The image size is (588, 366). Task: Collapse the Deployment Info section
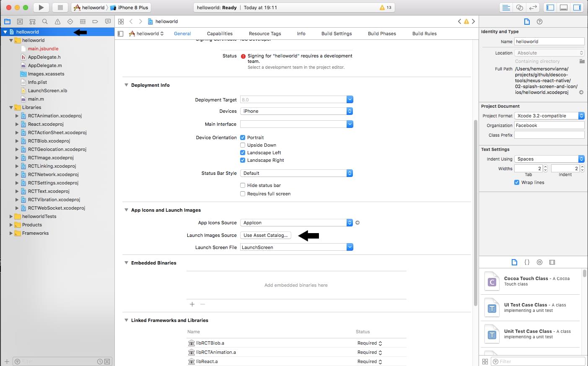coord(126,85)
